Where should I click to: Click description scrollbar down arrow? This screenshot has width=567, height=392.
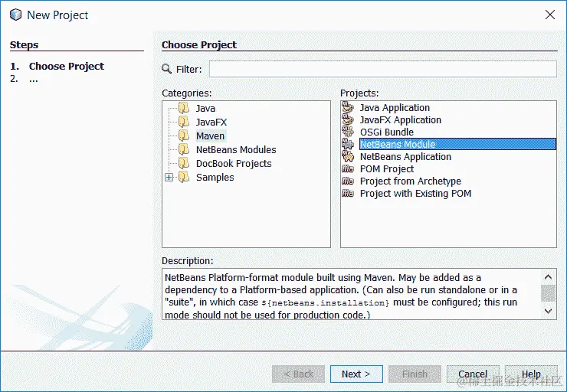tap(548, 311)
